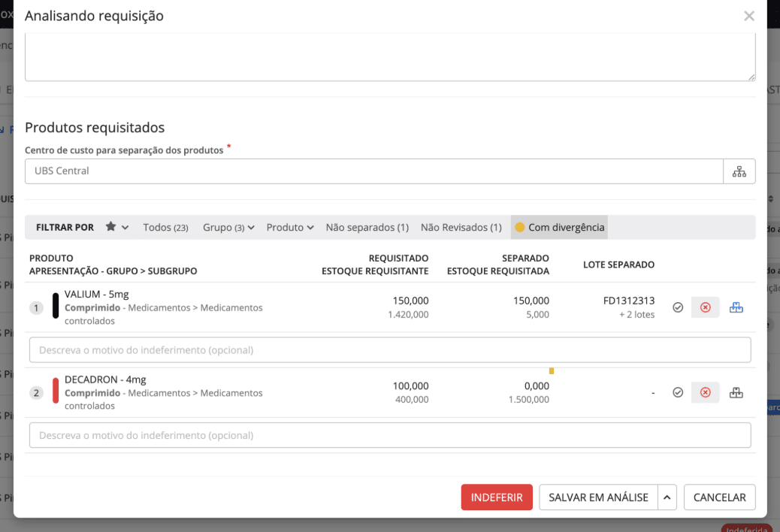This screenshot has width=780, height=532.
Task: Click the '+ 2 lotes' text
Action: point(636,315)
